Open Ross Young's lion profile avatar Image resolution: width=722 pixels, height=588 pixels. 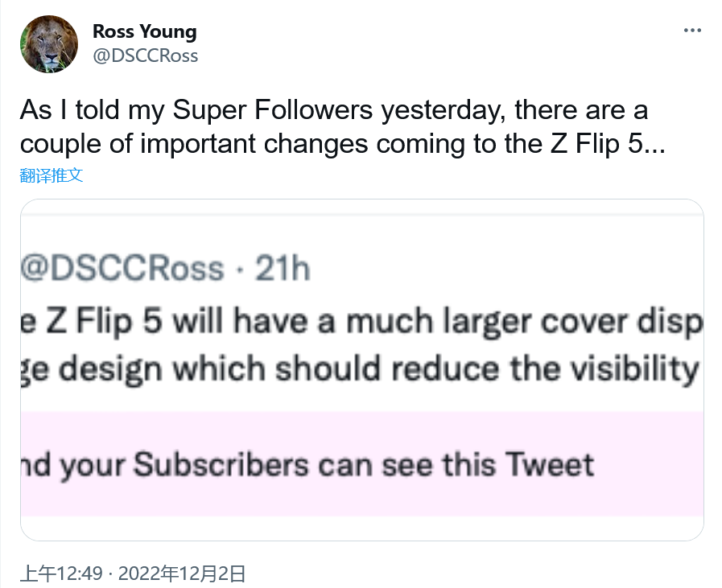tap(49, 44)
